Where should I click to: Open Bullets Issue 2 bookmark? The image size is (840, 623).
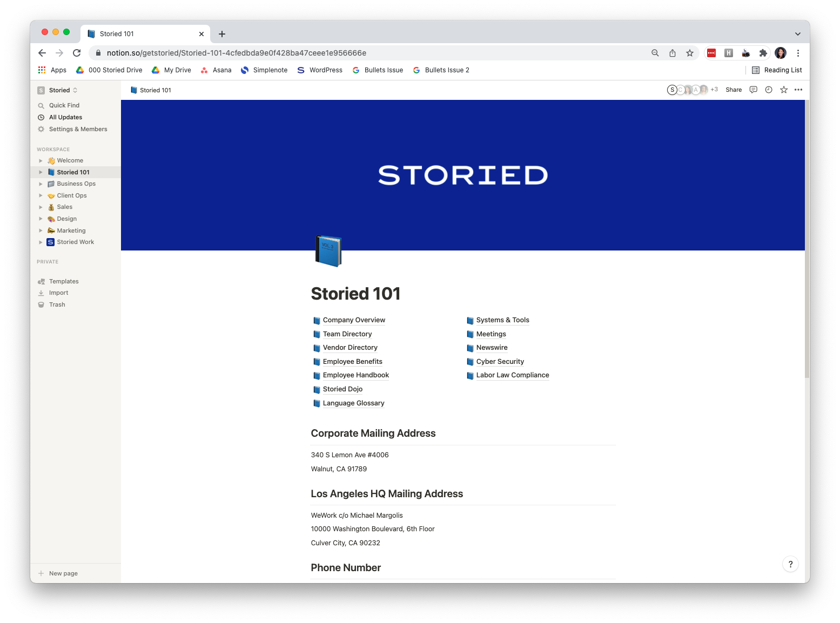click(441, 70)
